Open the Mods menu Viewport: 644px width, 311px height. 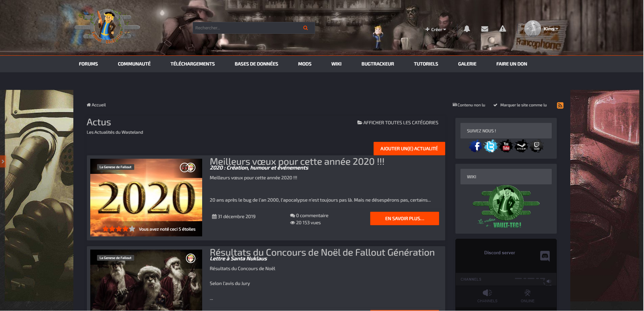[x=305, y=64]
